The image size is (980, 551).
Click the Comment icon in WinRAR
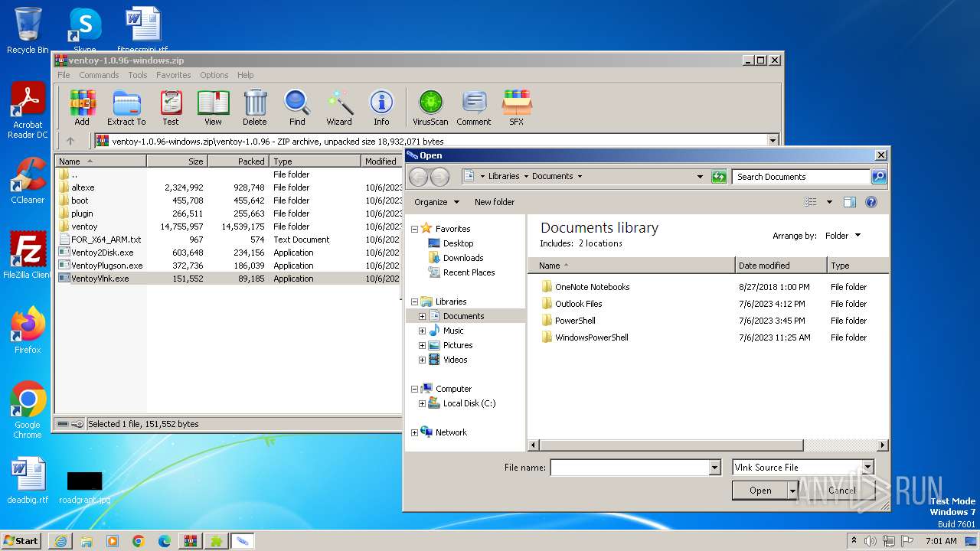(x=474, y=108)
